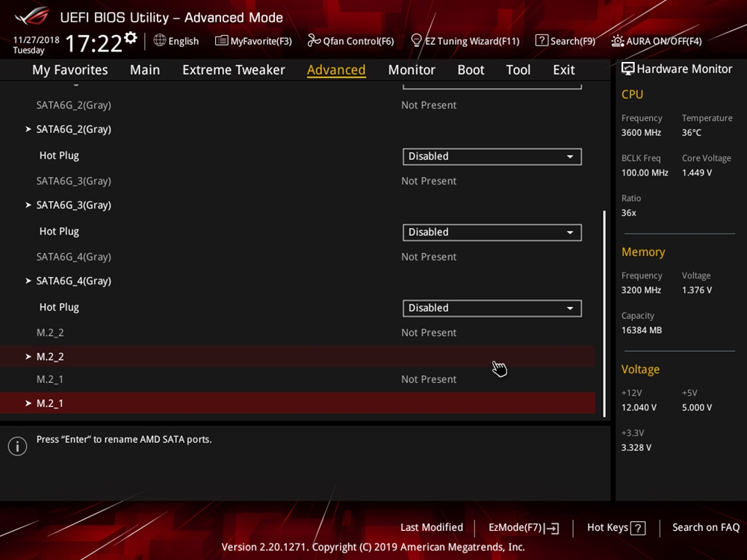This screenshot has width=747, height=560.
Task: Expand the SATA6G_2(Gray) submenu entry
Action: [x=73, y=129]
